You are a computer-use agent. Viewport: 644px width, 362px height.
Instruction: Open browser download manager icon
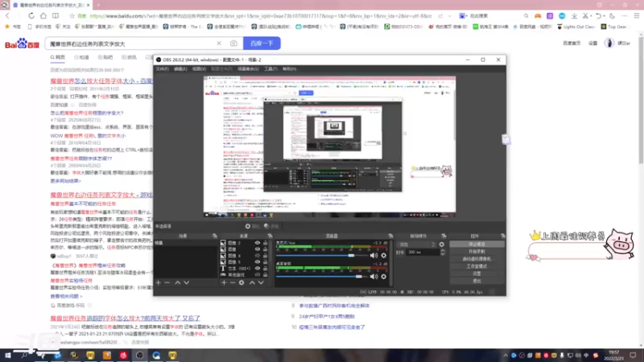click(x=574, y=16)
